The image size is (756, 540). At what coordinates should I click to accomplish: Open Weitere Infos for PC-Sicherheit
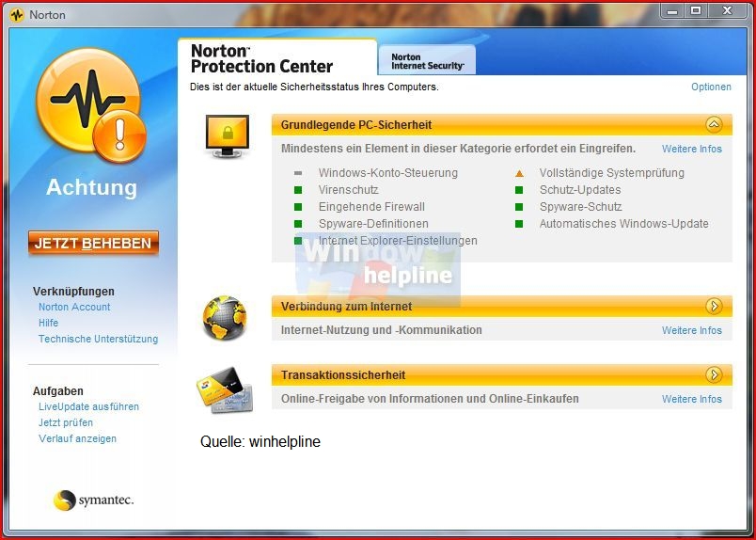click(x=691, y=149)
